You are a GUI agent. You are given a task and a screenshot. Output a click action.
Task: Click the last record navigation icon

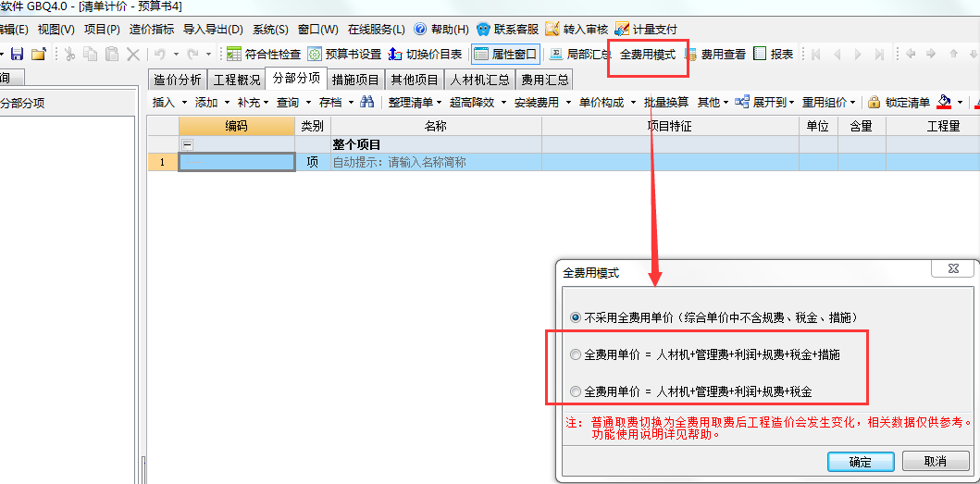point(879,55)
